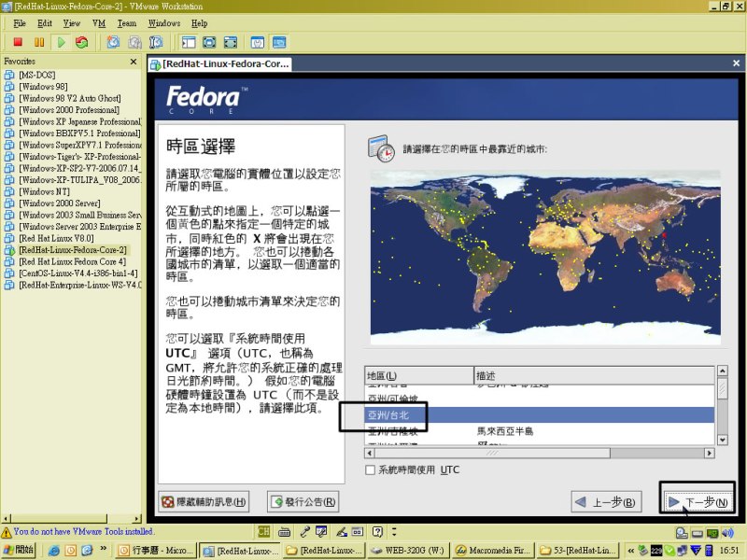The height and width of the screenshot is (560, 747).
Task: Click the Reset virtual machine toolbar icon
Action: click(82, 42)
